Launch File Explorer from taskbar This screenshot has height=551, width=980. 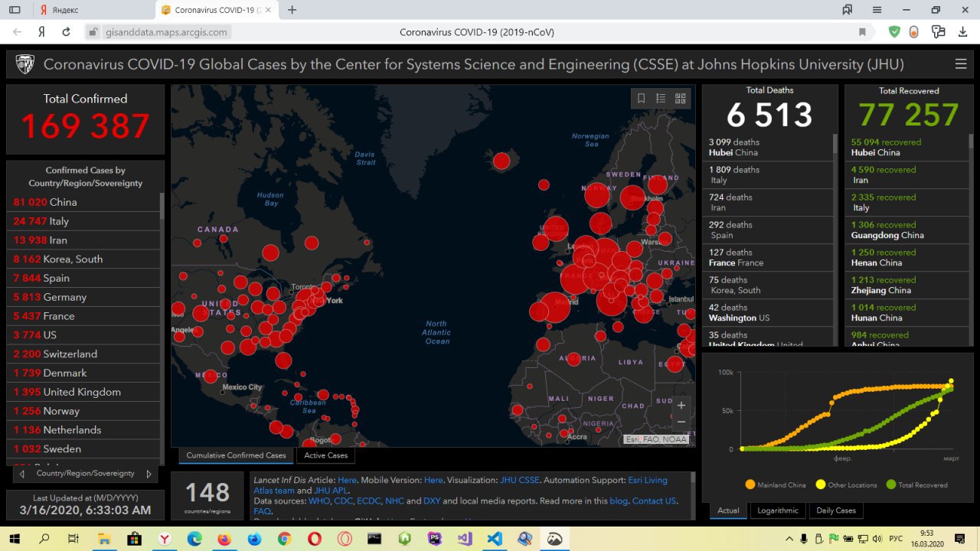(103, 539)
